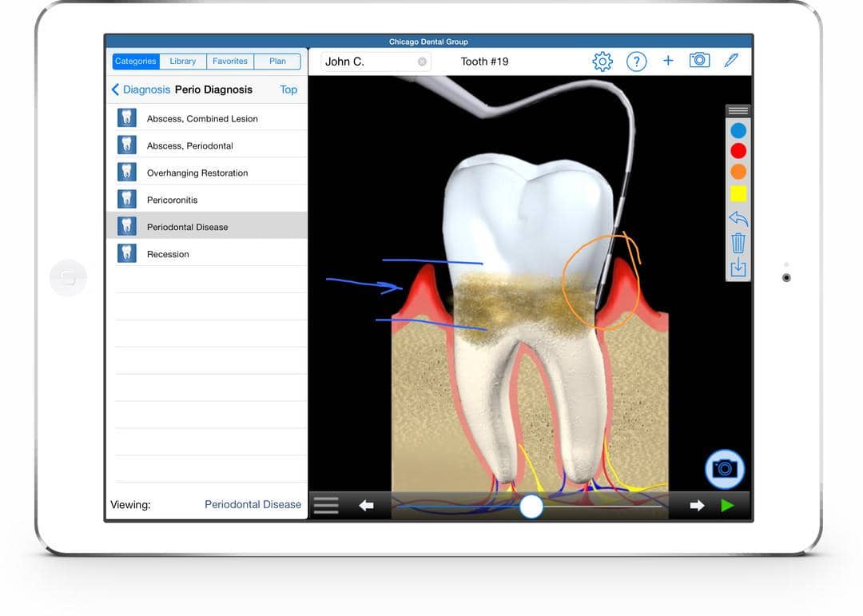Delete annotations with trash icon
Viewport: 863px width, 616px height.
point(738,243)
